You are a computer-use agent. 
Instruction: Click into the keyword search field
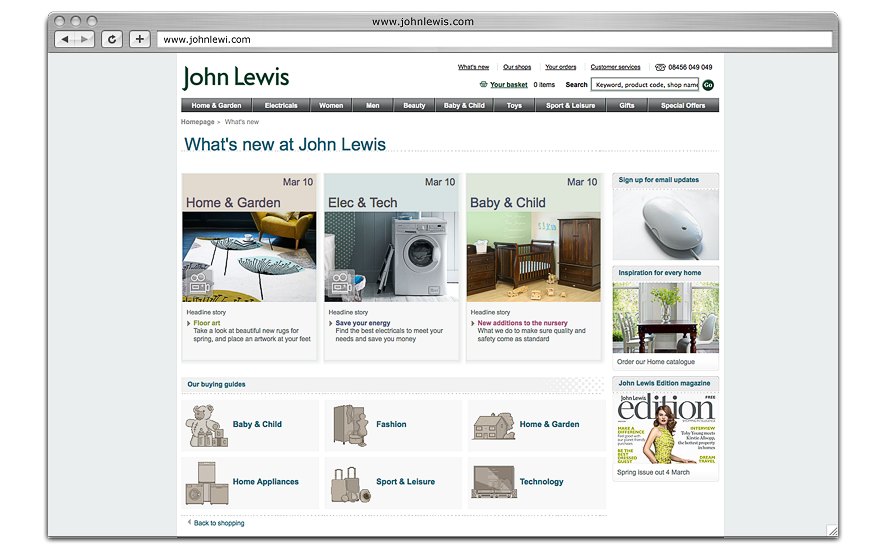pyautogui.click(x=644, y=85)
